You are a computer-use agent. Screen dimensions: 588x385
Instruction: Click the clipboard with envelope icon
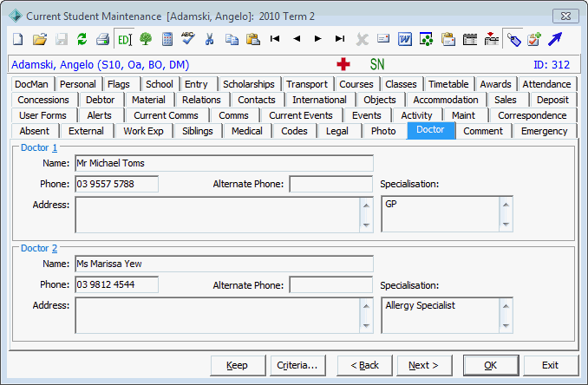(448, 39)
